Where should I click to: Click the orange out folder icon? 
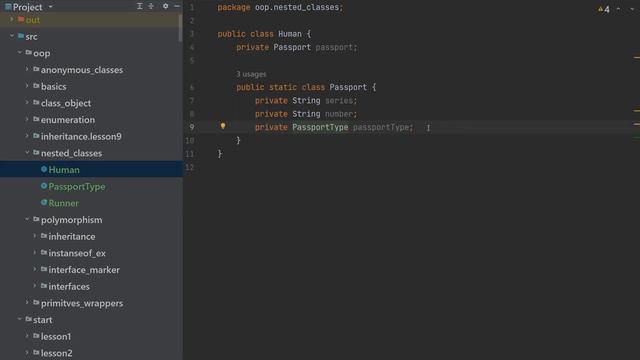[21, 20]
